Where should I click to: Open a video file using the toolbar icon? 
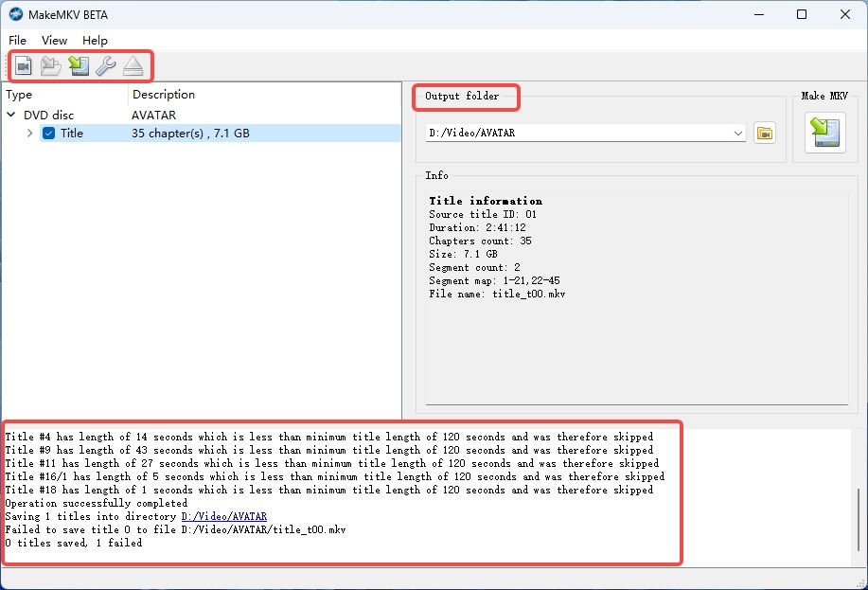(x=23, y=65)
